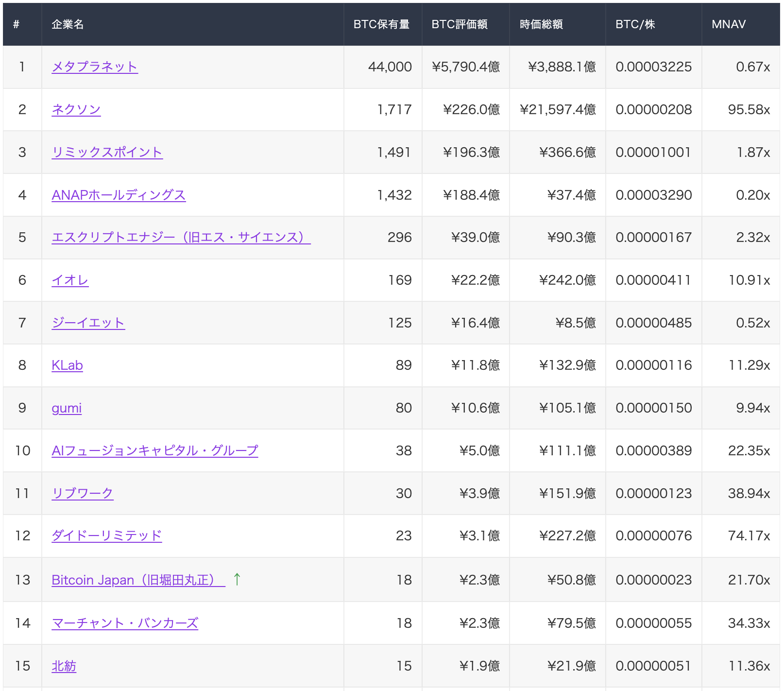Open the マーチャント・バンカーズ link
The height and width of the screenshot is (691, 784).
tap(125, 623)
